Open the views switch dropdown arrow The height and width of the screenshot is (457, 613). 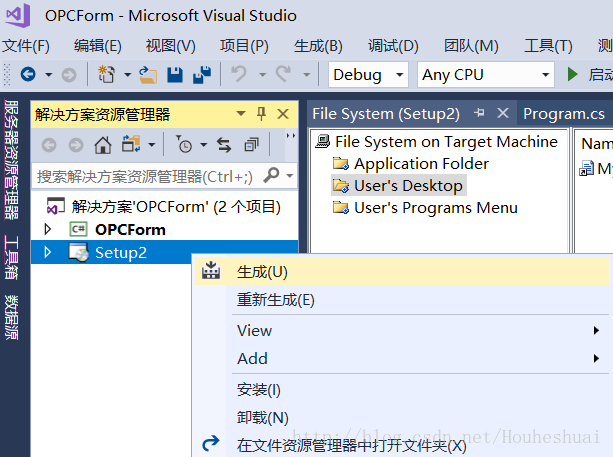coord(151,145)
